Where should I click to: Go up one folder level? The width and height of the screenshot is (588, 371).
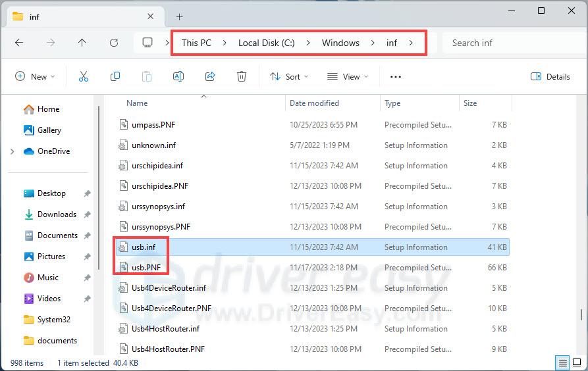click(82, 43)
